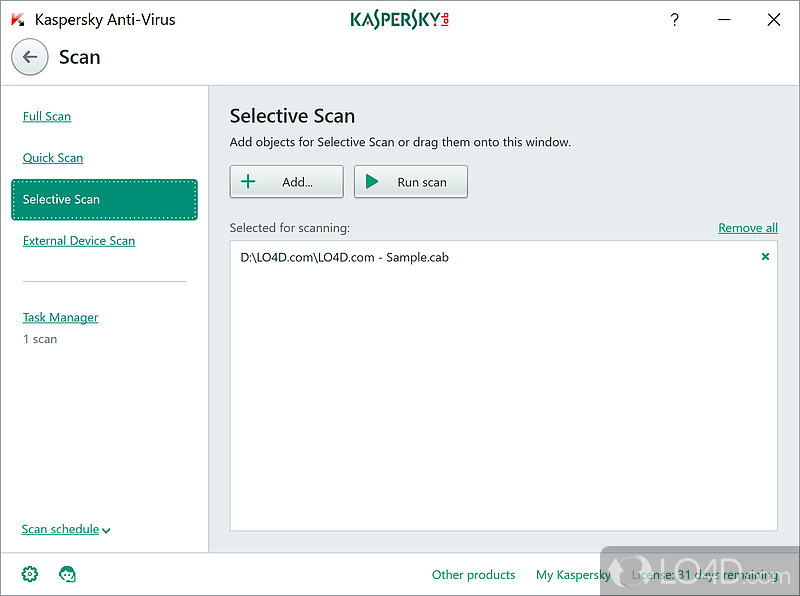Screen dimensions: 800x596
Task: Remove Sample.cab with the green X icon
Action: [765, 257]
